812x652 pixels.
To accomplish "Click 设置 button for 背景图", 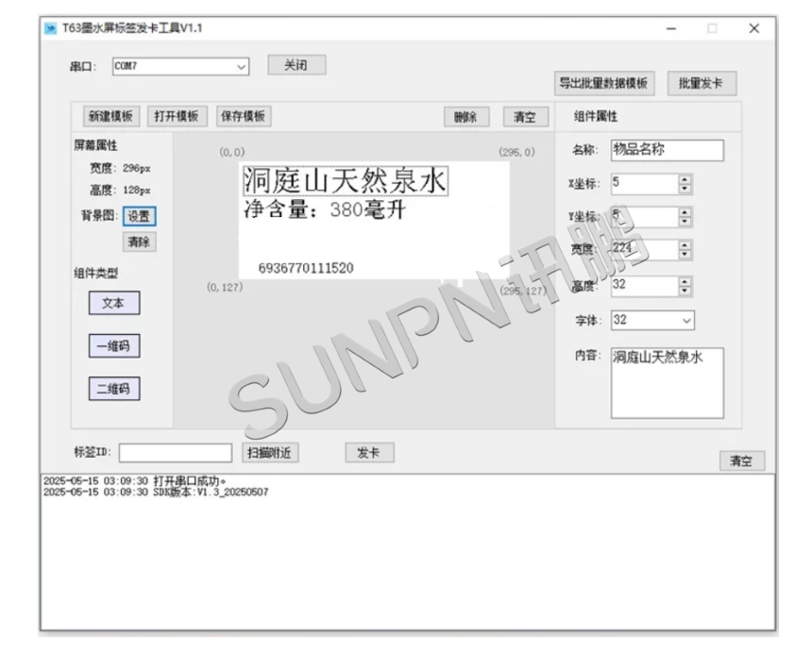I will (140, 216).
